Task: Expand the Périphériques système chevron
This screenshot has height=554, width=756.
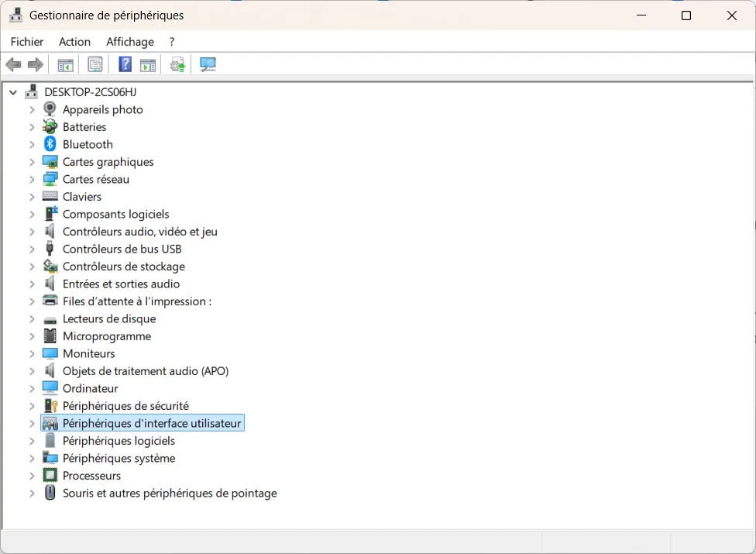Action: 32,458
